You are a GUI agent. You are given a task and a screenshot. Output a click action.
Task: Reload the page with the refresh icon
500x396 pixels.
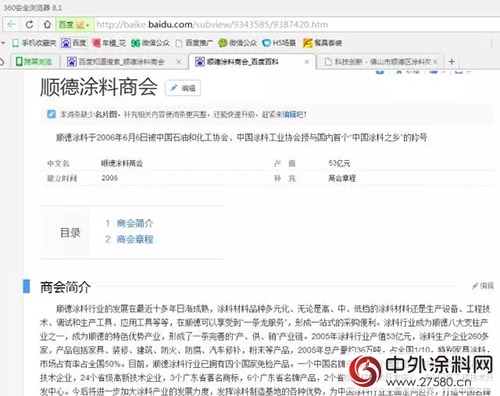coord(29,25)
